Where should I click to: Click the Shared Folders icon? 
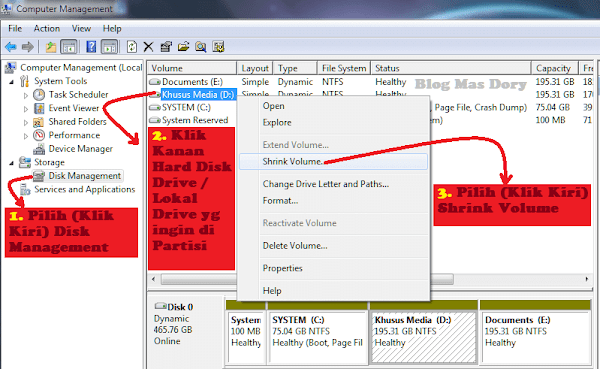pos(38,122)
